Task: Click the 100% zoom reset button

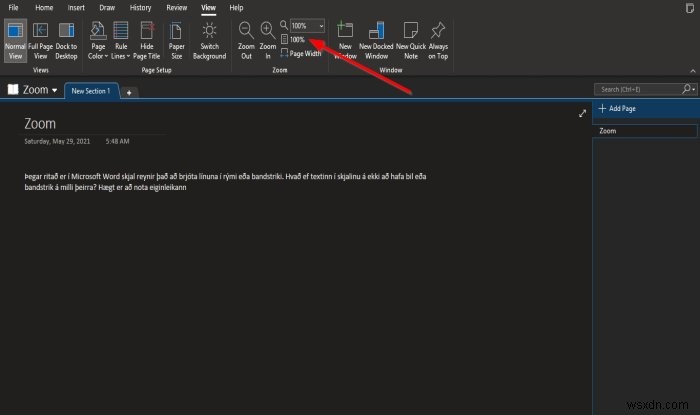Action: (293, 40)
